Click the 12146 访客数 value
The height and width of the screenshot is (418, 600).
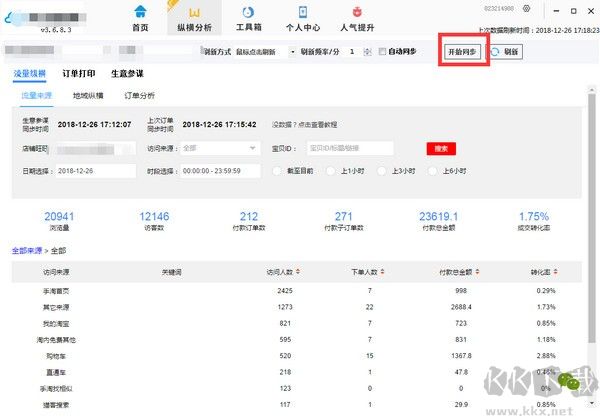coord(154,217)
